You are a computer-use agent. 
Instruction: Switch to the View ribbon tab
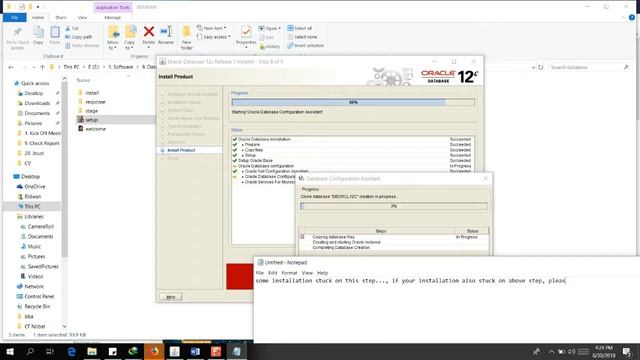(x=82, y=17)
